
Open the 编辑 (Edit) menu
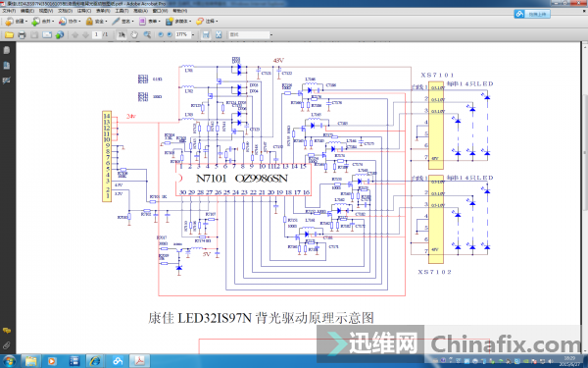[27, 11]
